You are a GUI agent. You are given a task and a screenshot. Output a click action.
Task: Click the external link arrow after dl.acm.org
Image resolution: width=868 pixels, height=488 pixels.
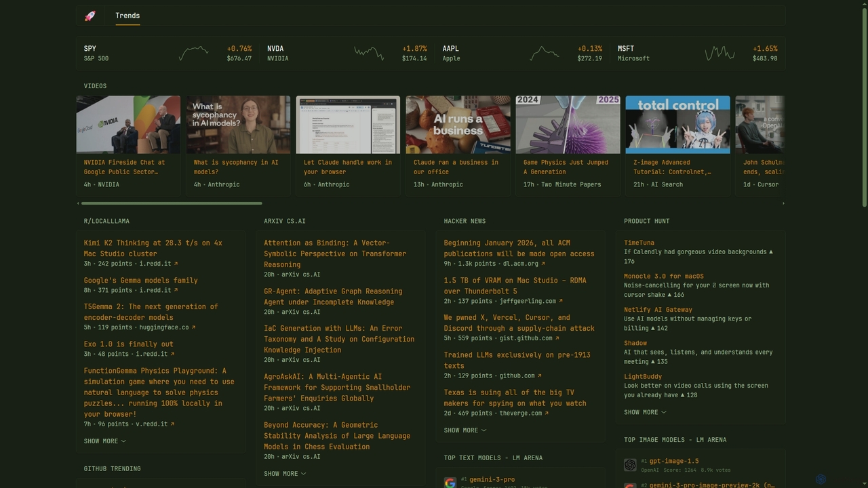pos(543,264)
